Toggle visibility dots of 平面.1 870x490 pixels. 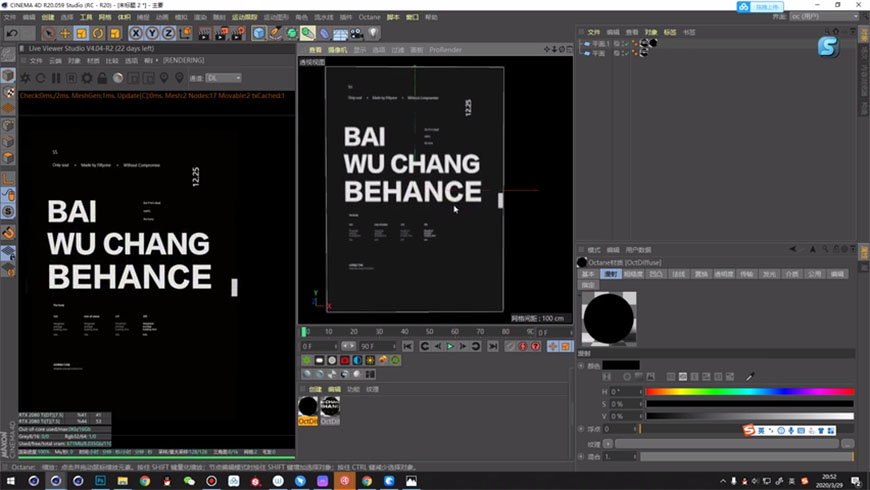(x=621, y=43)
